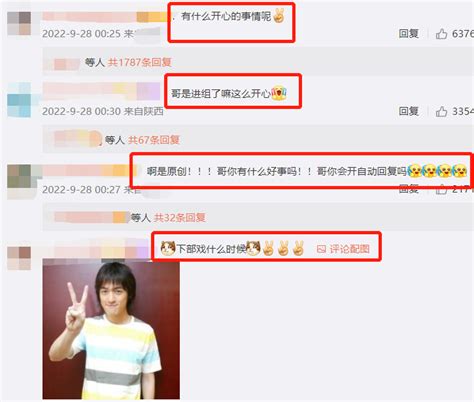Reply to the 00:30 comment from 陕西

(x=409, y=111)
